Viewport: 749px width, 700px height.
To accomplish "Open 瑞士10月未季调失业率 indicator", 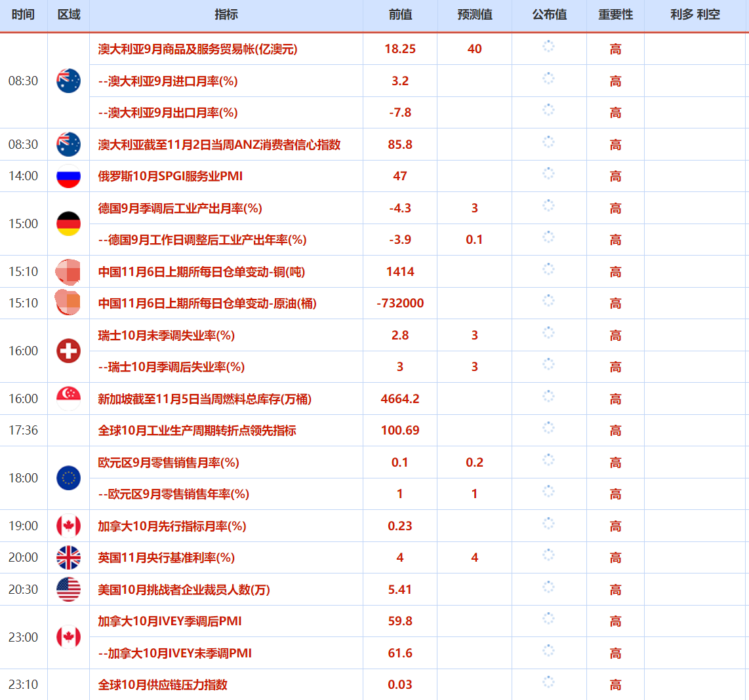I will 166,335.
